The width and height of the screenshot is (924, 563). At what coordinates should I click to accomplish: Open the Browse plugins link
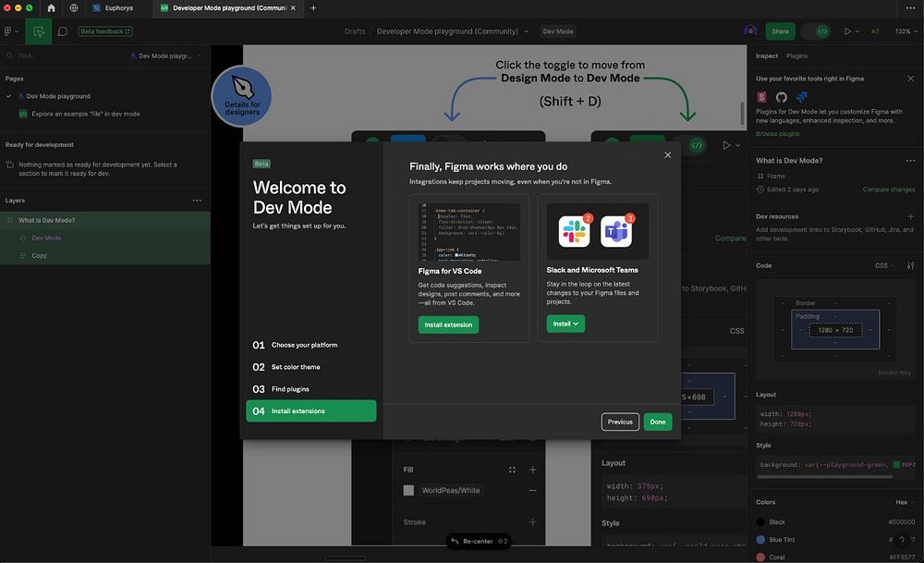778,134
